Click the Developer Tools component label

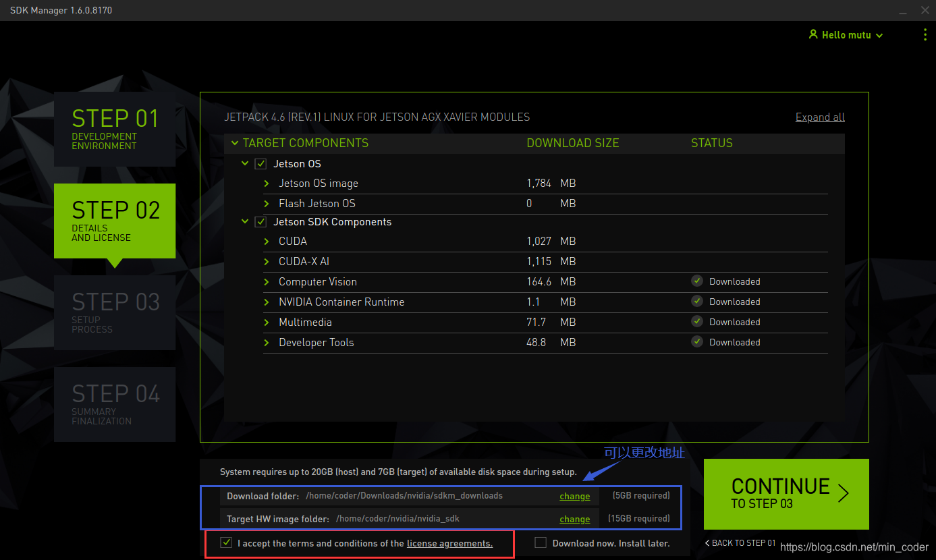316,343
